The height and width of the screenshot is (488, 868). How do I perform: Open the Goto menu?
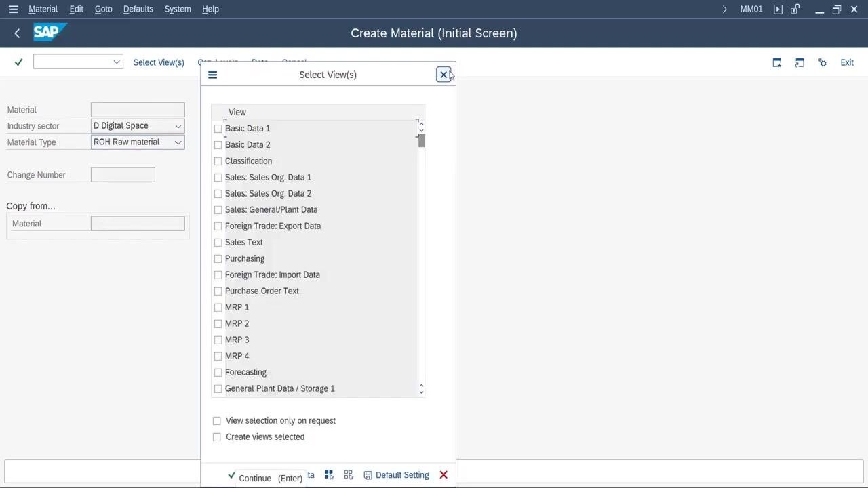click(103, 9)
